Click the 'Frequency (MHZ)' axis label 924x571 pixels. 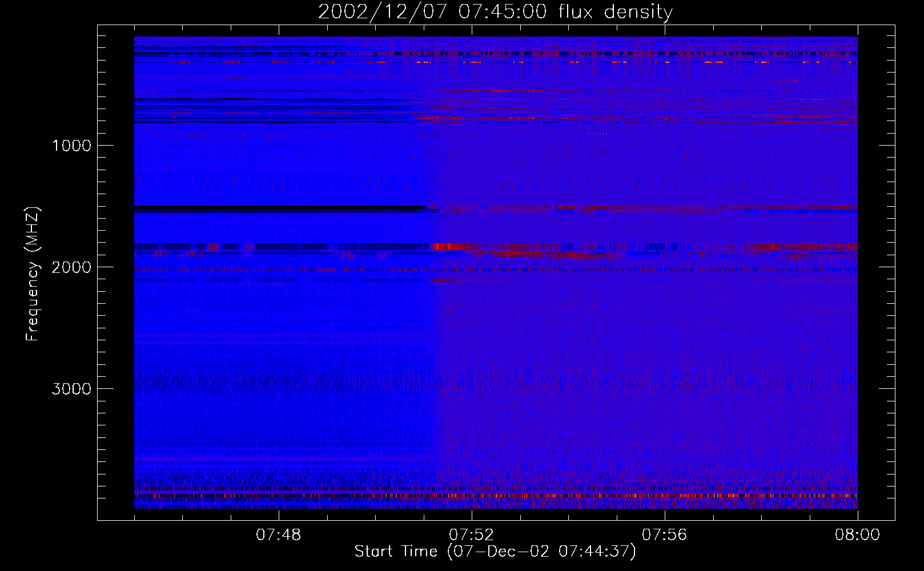33,275
